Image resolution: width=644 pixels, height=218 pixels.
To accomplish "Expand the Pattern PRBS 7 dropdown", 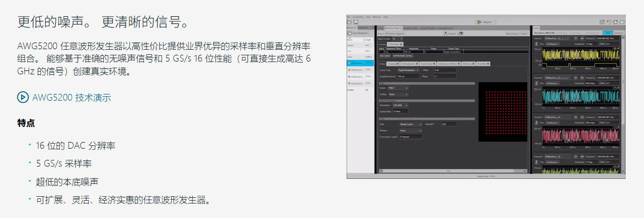I will pos(398,88).
